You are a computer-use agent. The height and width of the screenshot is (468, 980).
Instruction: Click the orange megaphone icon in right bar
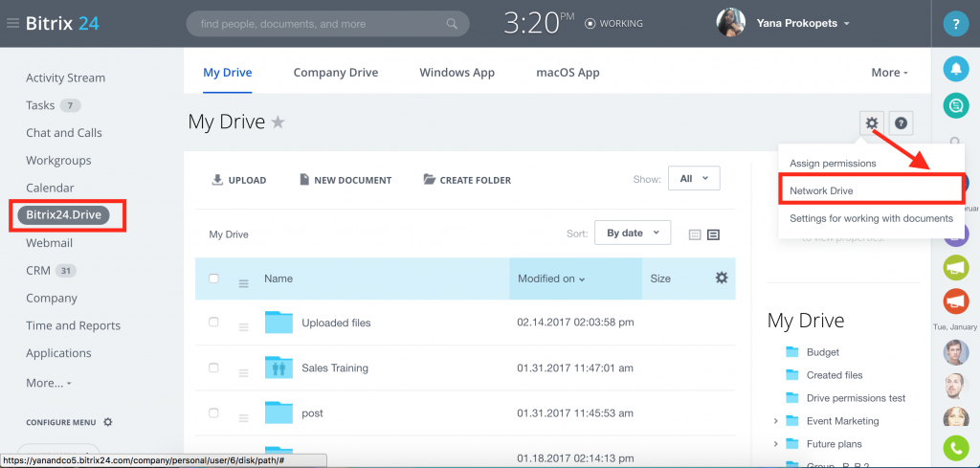956,301
